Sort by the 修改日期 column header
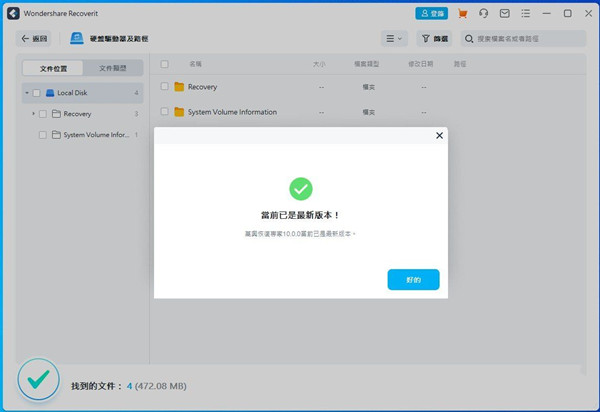The image size is (600, 412). click(x=421, y=64)
